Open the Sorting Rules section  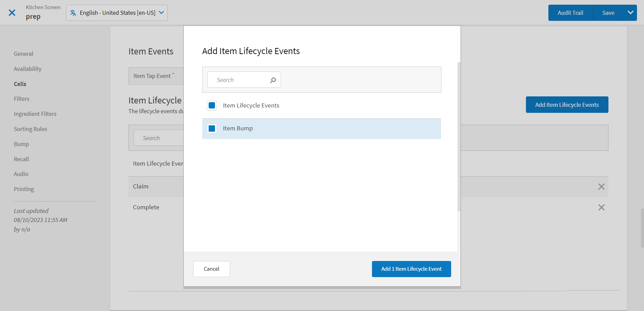pyautogui.click(x=31, y=129)
